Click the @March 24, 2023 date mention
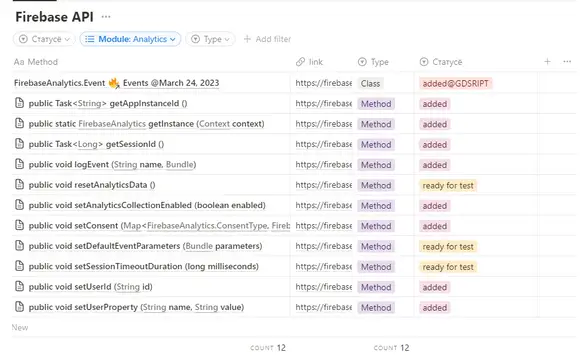 tap(185, 83)
